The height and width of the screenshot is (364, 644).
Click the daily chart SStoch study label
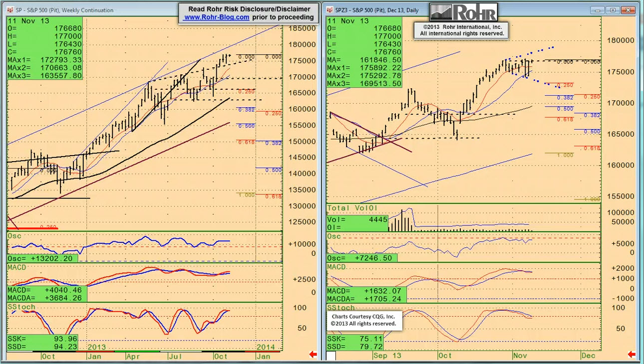(x=341, y=308)
